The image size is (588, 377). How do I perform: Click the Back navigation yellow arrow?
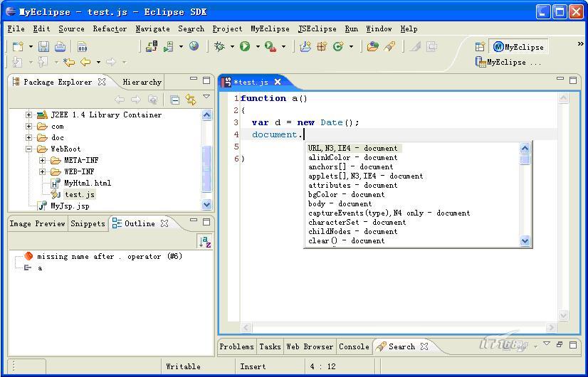coord(85,63)
